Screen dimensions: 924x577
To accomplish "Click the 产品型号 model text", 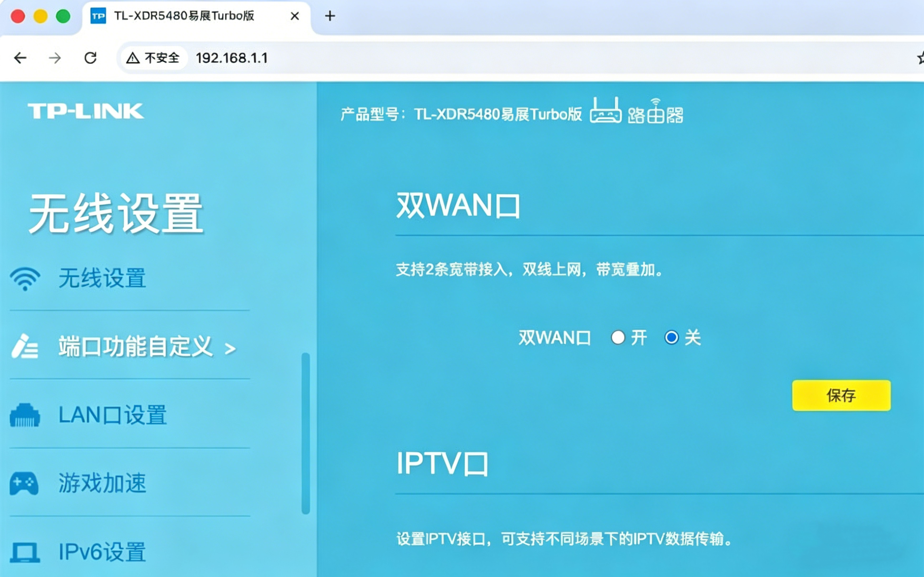I will (461, 114).
